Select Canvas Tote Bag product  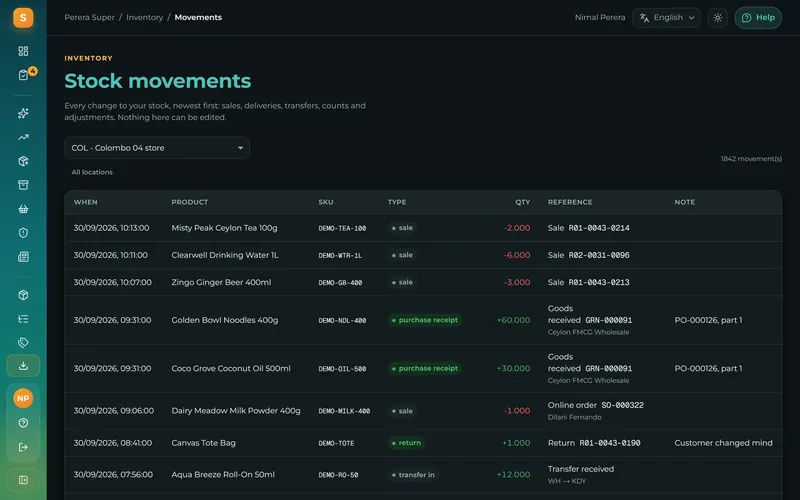[x=204, y=443]
